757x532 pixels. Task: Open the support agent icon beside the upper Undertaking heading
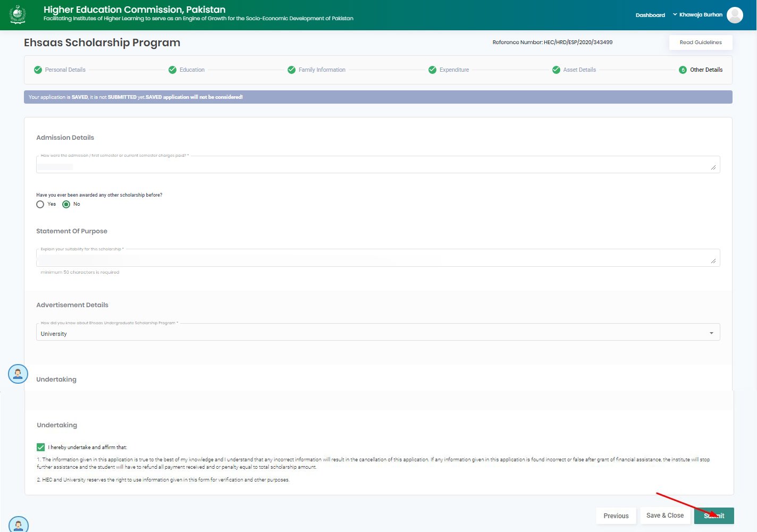click(18, 374)
